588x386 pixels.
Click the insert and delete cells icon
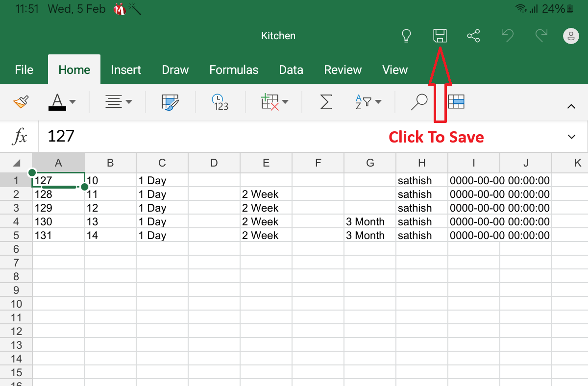tap(270, 102)
